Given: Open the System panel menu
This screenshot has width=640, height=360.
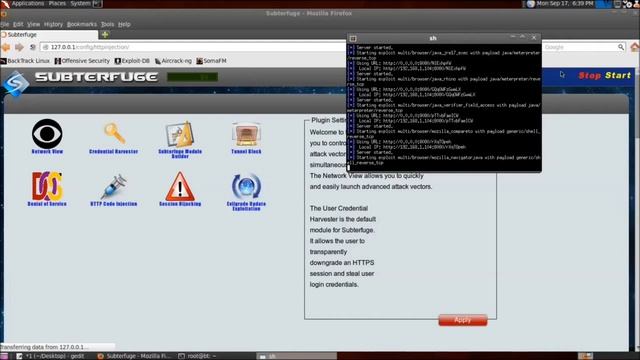Looking at the screenshot, I should point(80,4).
